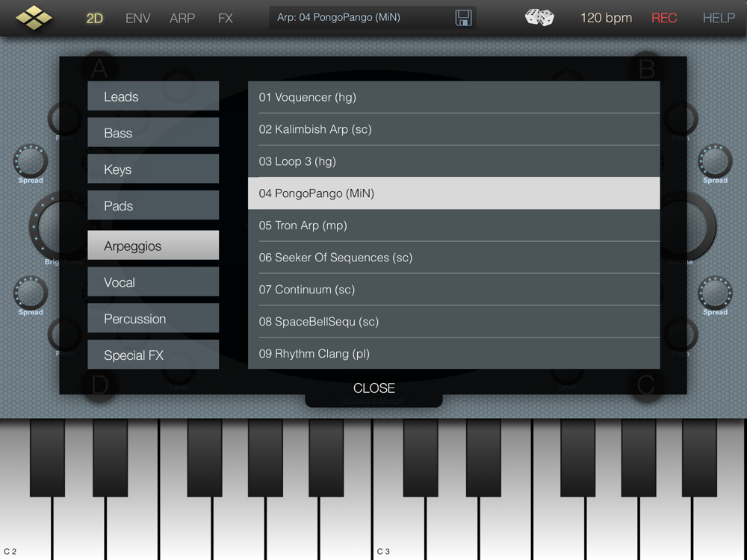Load preset 05 Tron Arp (mp)

pyautogui.click(x=454, y=225)
